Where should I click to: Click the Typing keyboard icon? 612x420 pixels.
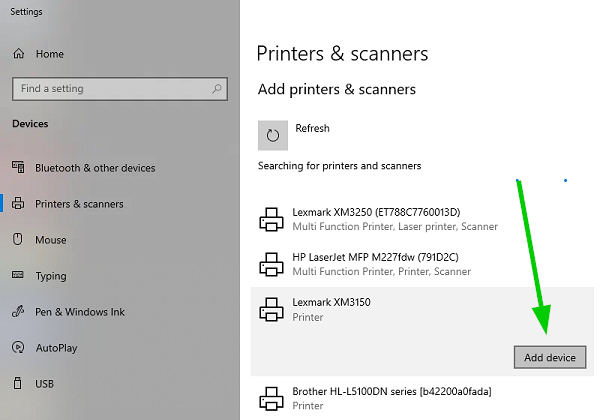pos(18,275)
